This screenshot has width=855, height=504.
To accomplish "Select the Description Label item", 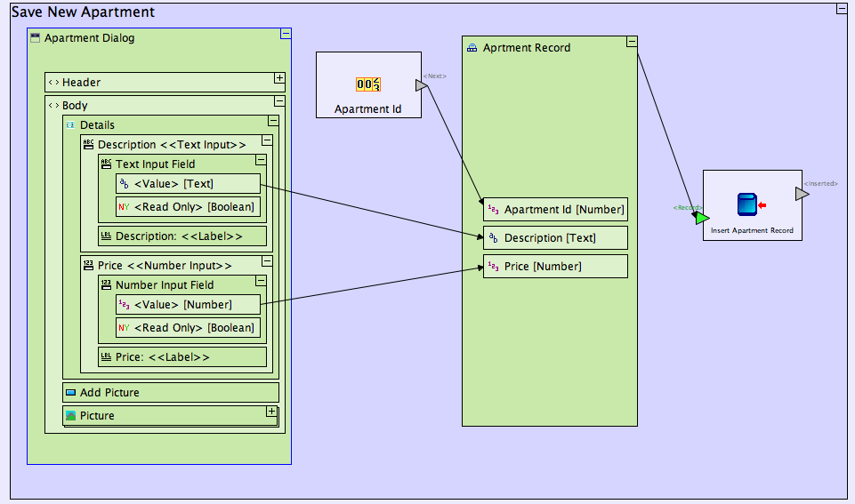I will pyautogui.click(x=182, y=236).
